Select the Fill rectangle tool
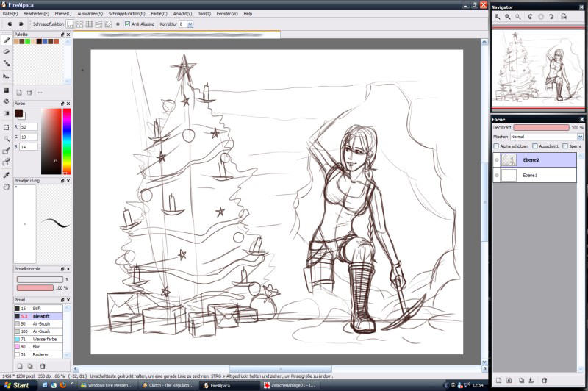Viewport: 588px width, 391px height. [x=7, y=90]
